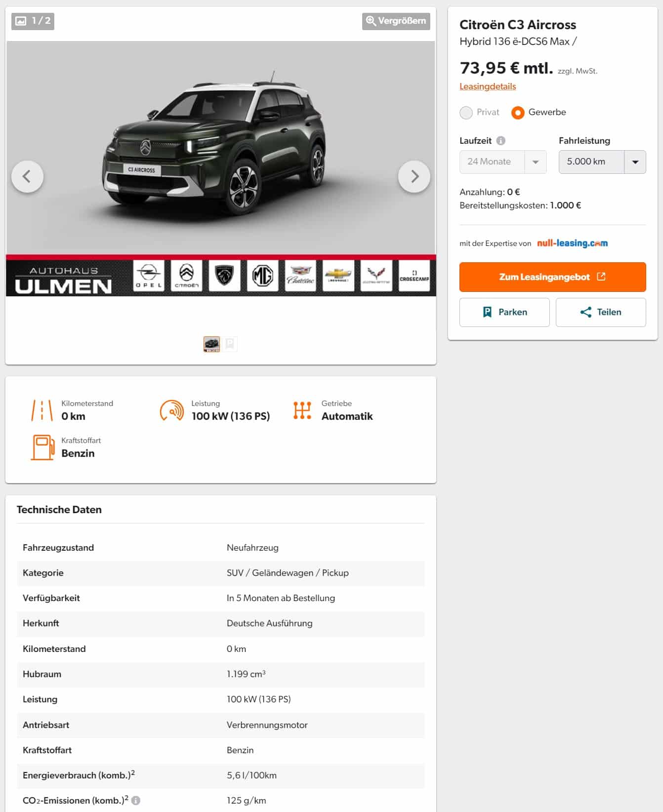663x812 pixels.
Task: Open the Leasingdetails link
Action: 488,86
